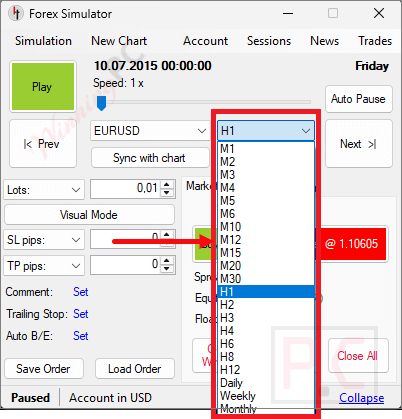Select H8 timeframe from list
The width and height of the screenshot is (402, 419).
tap(266, 357)
